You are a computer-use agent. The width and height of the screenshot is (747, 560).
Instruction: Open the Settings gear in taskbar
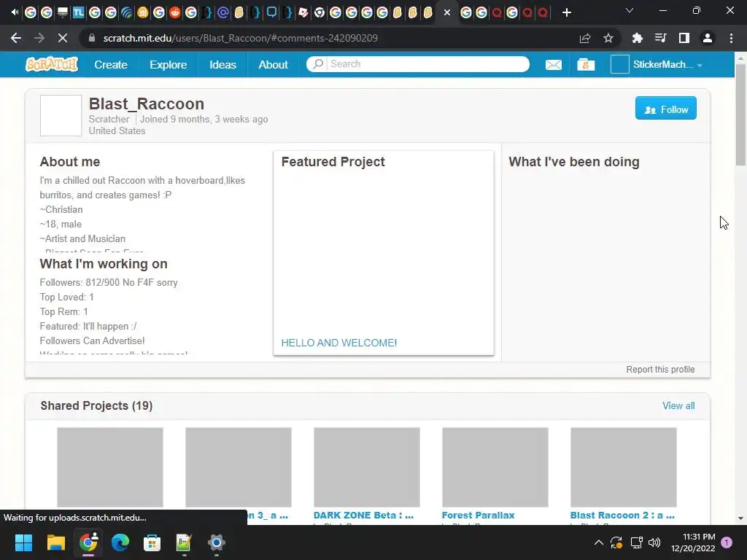[216, 542]
